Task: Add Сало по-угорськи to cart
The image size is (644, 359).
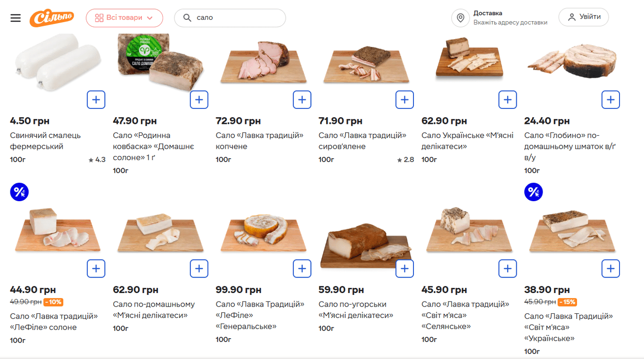Action: 405,269
